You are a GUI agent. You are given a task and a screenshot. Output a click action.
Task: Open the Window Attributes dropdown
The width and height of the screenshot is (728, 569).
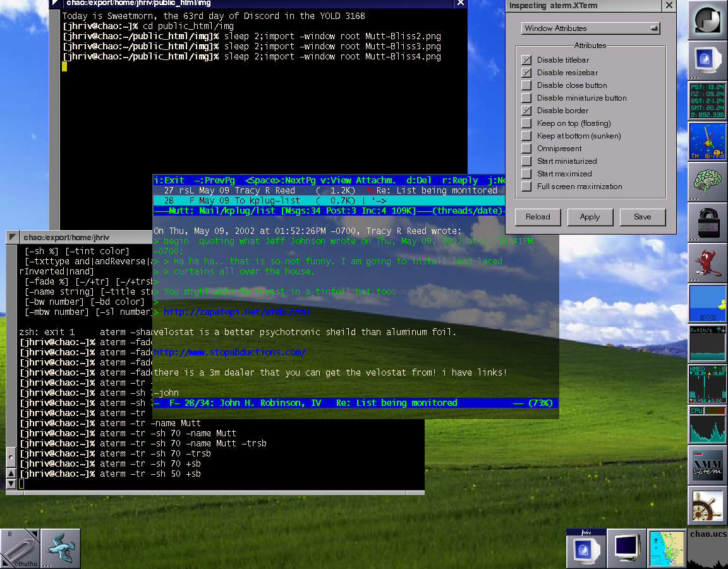591,28
